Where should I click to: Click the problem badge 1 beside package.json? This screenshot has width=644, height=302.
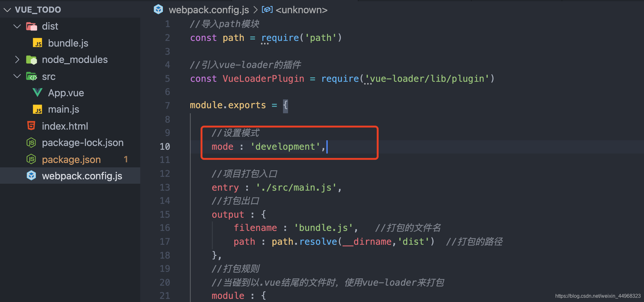coord(126,159)
